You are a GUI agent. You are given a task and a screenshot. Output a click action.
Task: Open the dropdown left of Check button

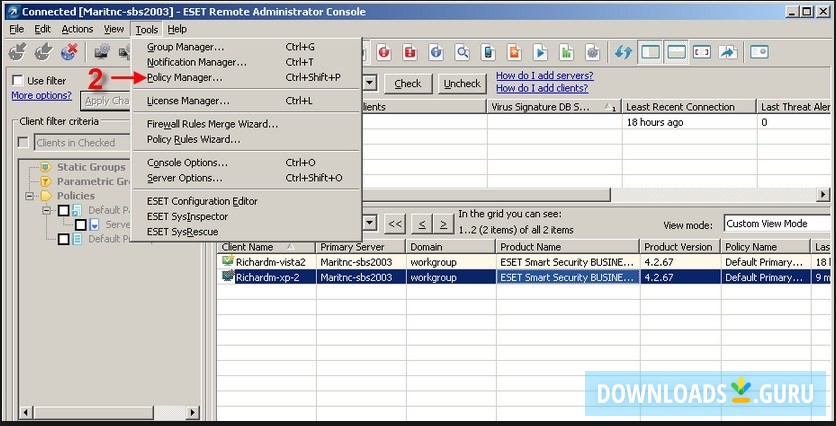[x=369, y=83]
